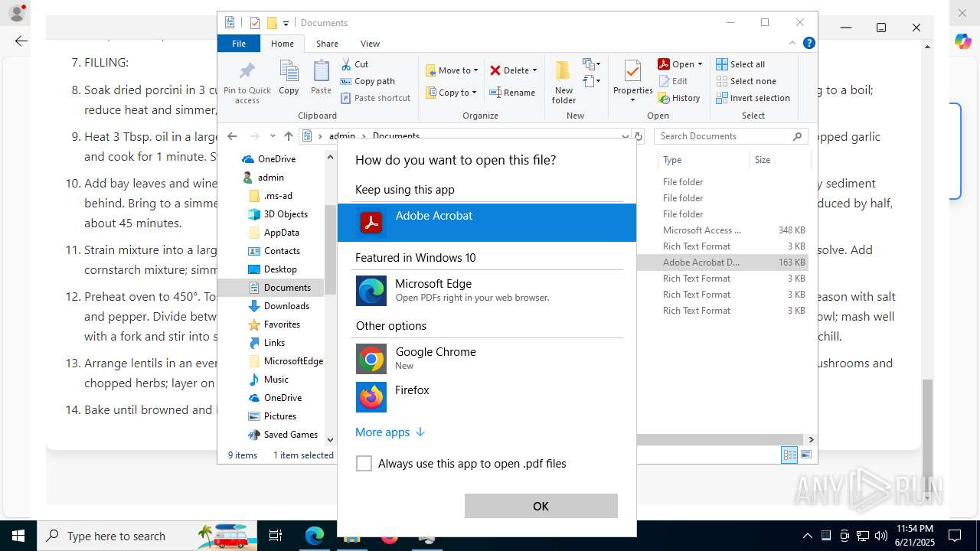The width and height of the screenshot is (980, 551).
Task: Switch to large icons view in Explorer
Action: click(805, 455)
